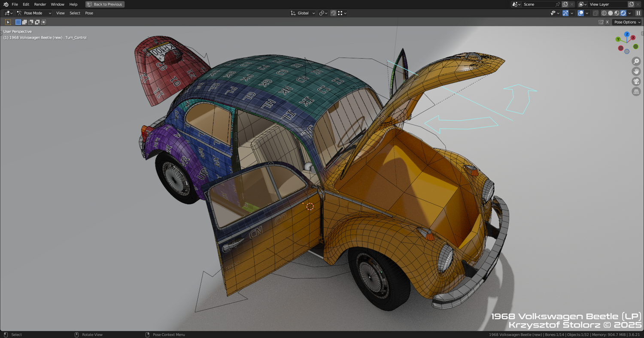
Task: Toggle viewport gizmos display
Action: point(565,13)
